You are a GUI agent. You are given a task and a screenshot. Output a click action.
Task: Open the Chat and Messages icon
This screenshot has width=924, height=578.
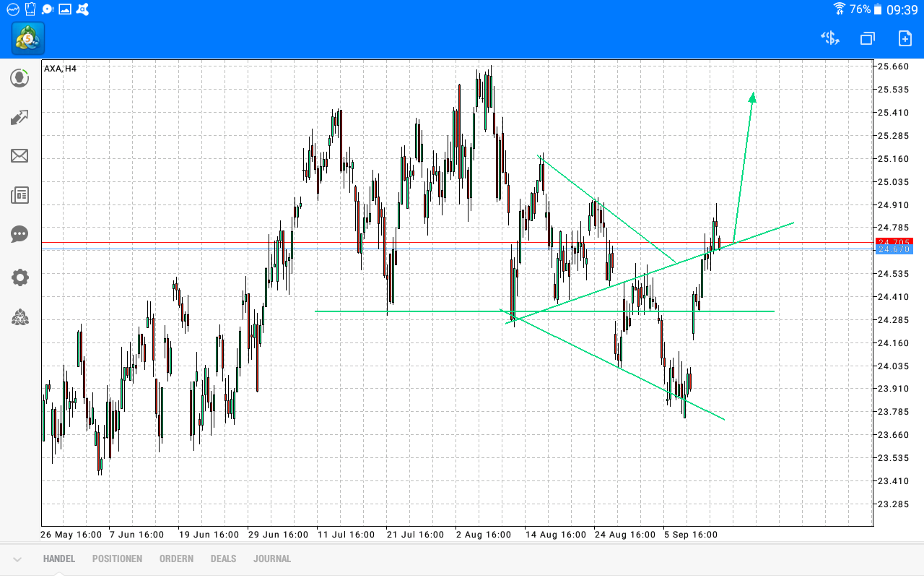pos(19,234)
